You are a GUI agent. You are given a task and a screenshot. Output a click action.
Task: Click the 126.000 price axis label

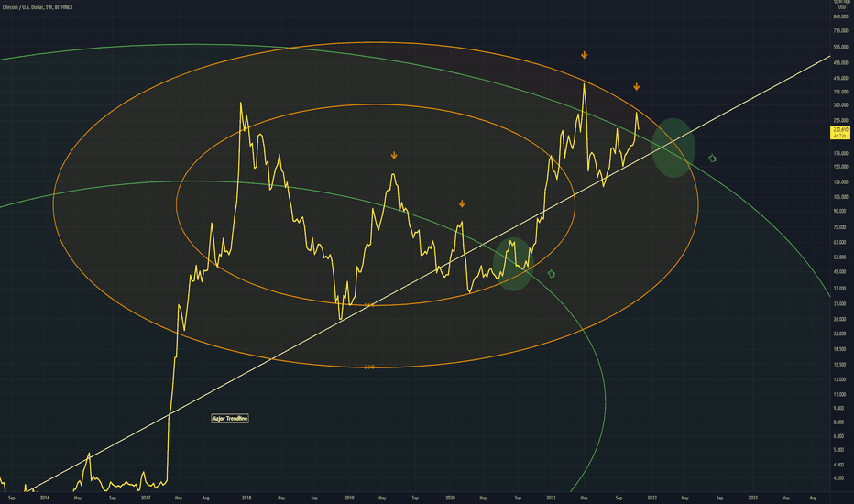pyautogui.click(x=841, y=182)
